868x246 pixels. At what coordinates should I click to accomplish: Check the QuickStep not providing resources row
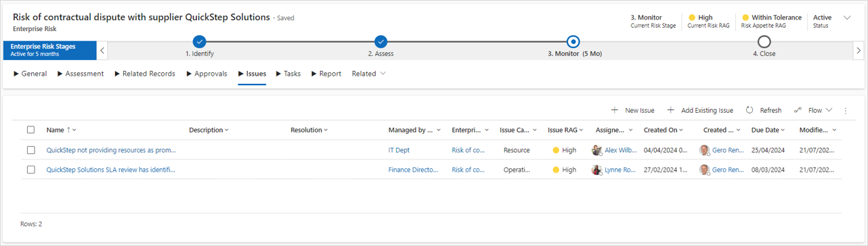click(x=30, y=150)
